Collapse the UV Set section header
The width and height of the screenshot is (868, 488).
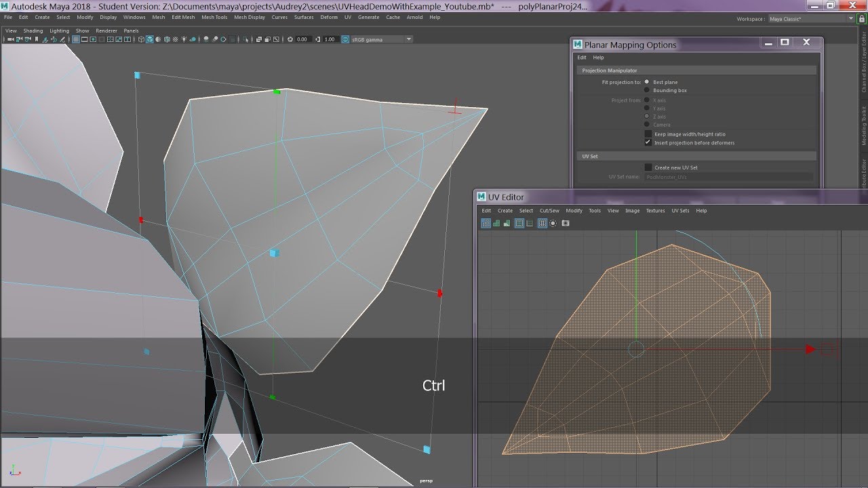696,156
